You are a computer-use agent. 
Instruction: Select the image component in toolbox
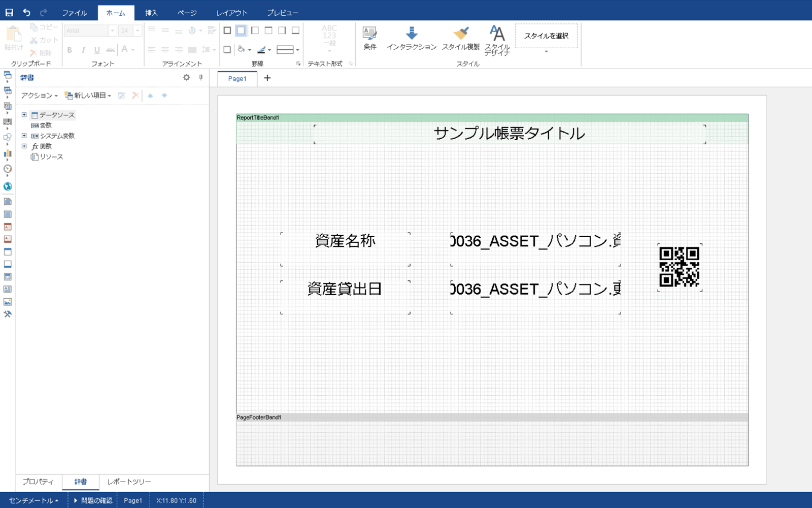click(8, 302)
